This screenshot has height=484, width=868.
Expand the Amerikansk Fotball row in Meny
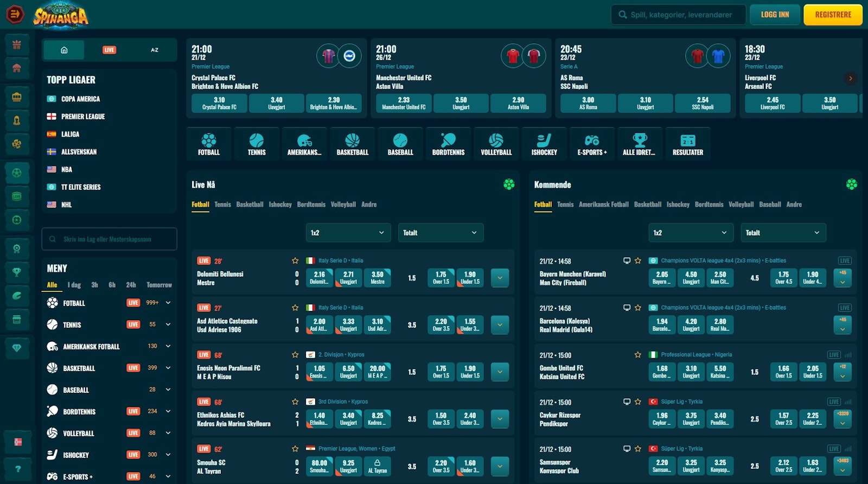(168, 346)
